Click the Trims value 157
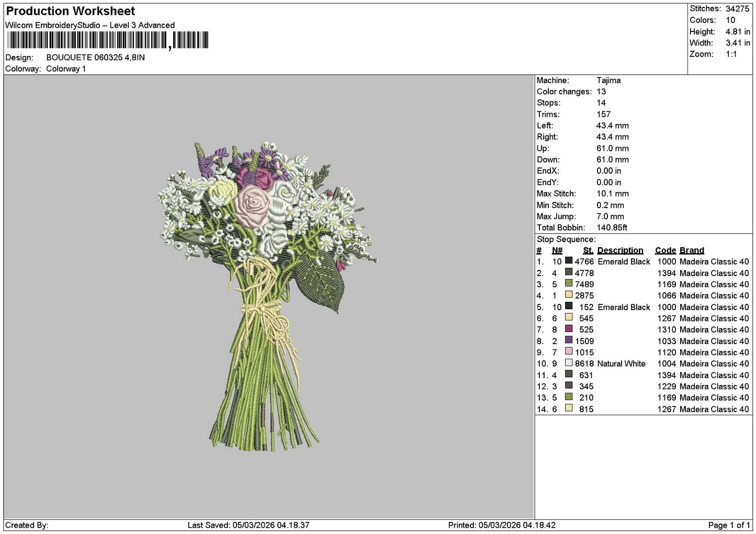The height and width of the screenshot is (534, 756). click(604, 115)
